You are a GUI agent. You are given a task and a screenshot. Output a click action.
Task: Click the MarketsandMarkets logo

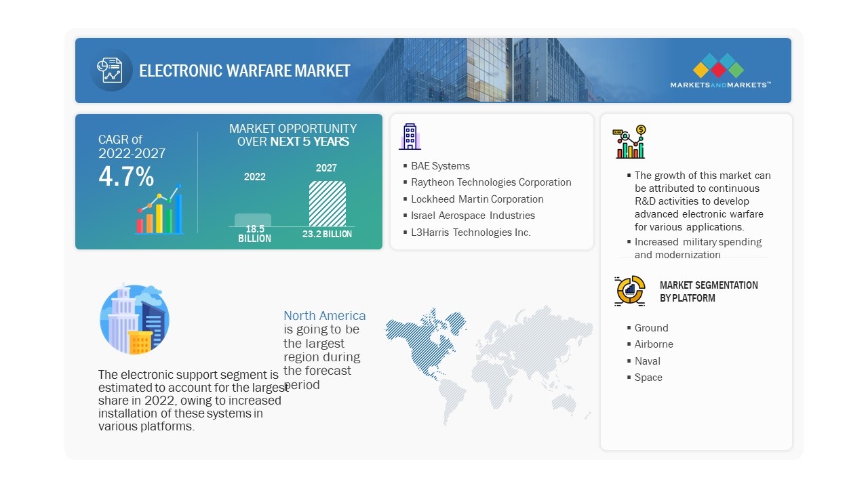click(x=720, y=70)
